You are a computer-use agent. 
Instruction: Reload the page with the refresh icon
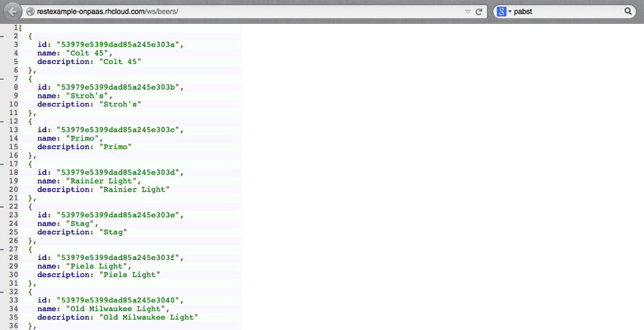pos(478,12)
